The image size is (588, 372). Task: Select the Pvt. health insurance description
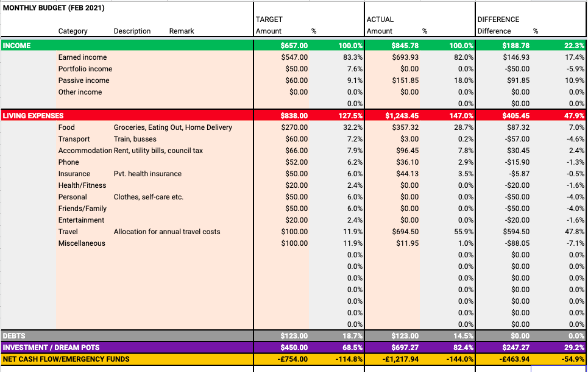(147, 174)
